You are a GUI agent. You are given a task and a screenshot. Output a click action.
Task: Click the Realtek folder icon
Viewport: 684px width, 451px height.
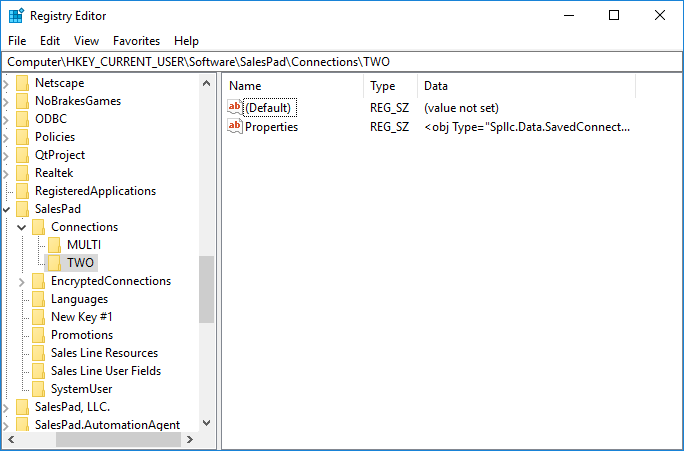click(x=22, y=173)
